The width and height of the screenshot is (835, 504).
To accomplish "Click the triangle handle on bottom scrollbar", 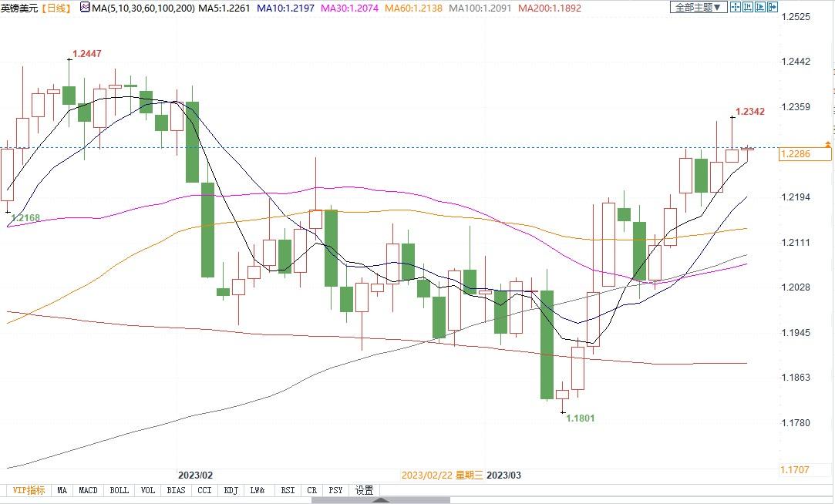I will 380,500.
